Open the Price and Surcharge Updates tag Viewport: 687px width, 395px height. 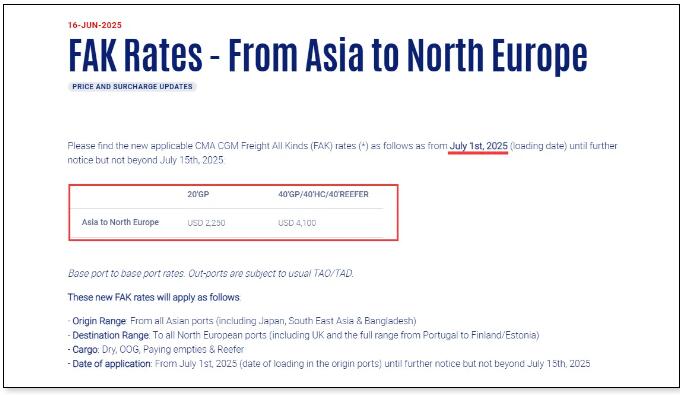132,87
